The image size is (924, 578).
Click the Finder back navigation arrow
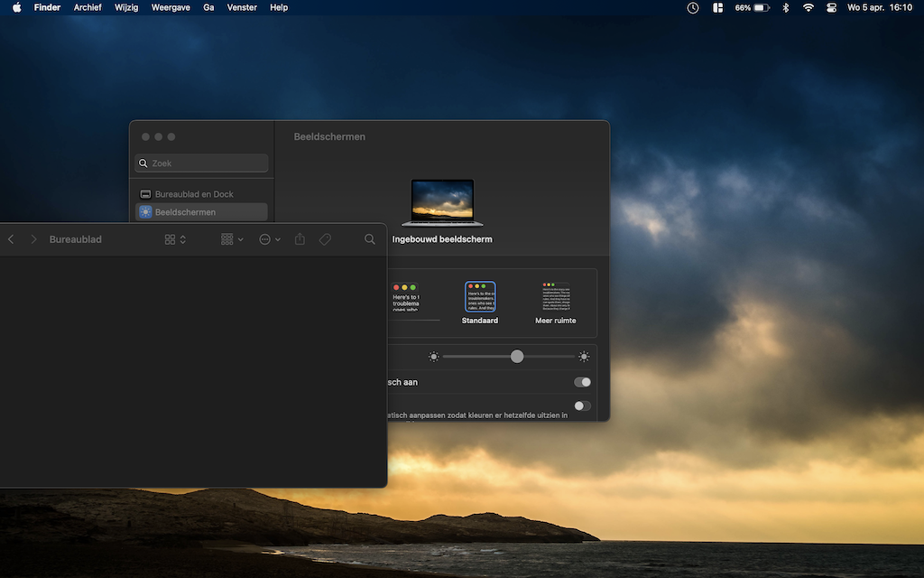coord(11,239)
